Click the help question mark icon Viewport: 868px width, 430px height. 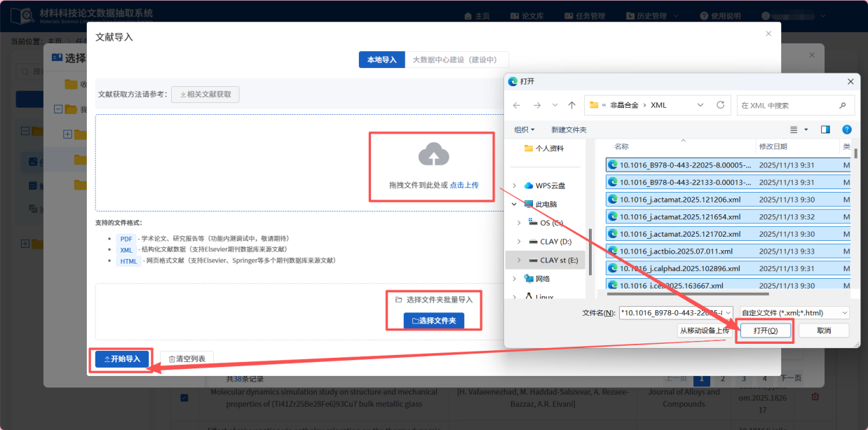click(x=846, y=130)
